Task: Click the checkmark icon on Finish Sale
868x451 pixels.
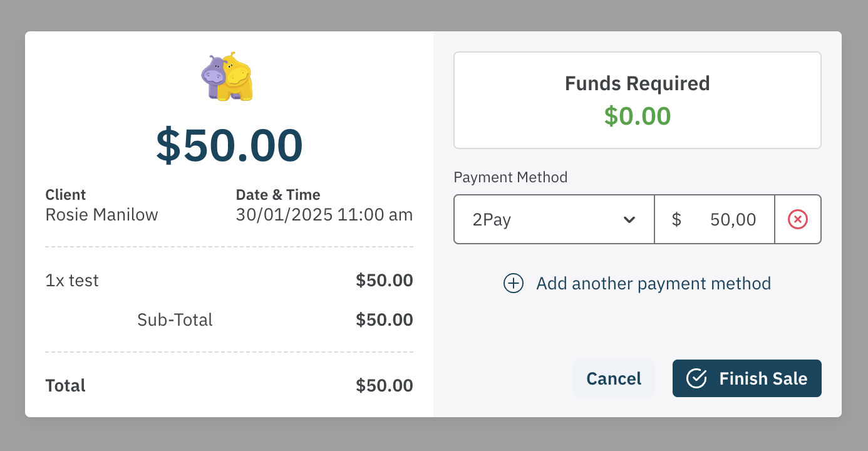Action: (x=696, y=378)
